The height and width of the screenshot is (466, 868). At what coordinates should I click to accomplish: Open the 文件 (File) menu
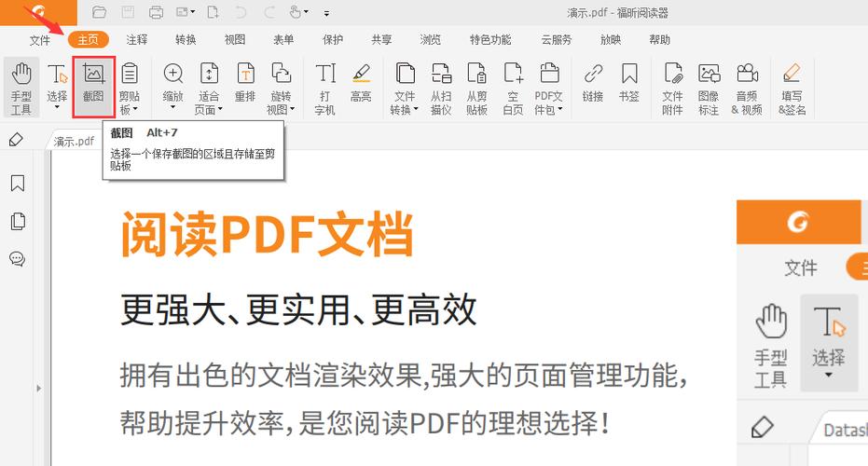[x=40, y=40]
